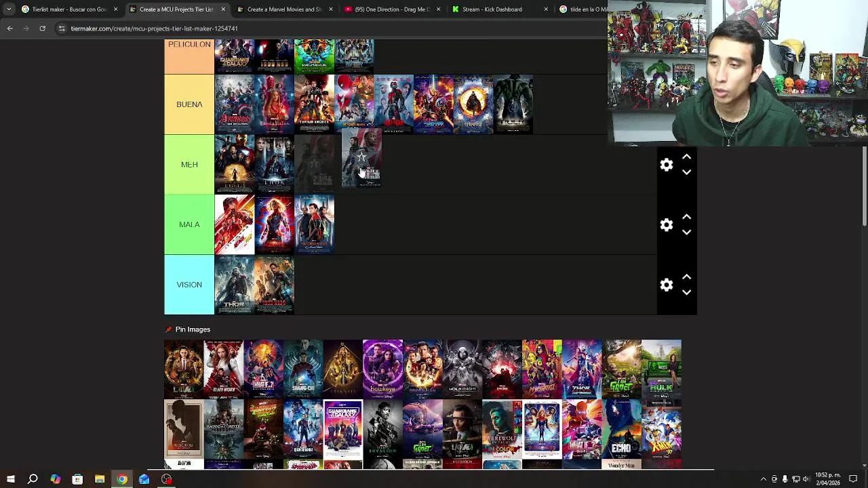This screenshot has width=868, height=488.
Task: Move the MEH tier down with arrow
Action: point(686,172)
